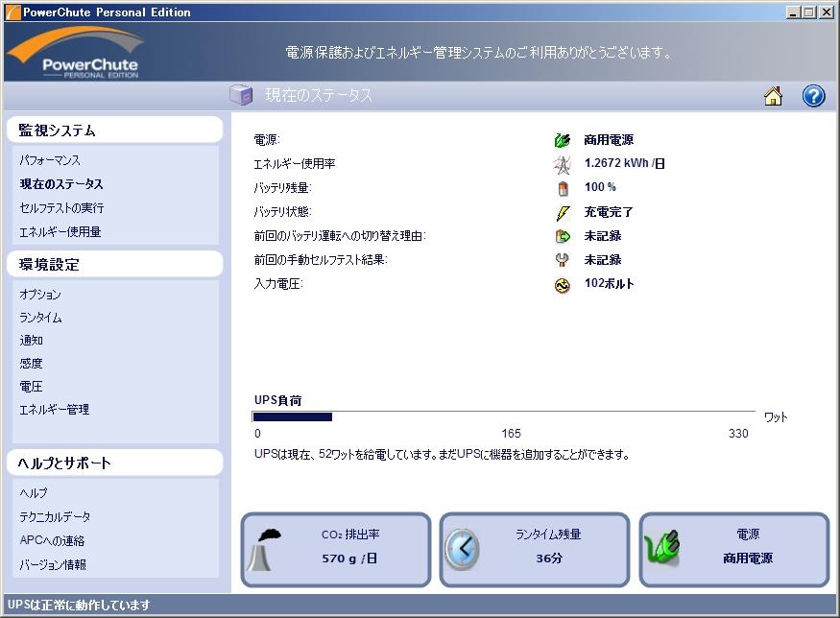The height and width of the screenshot is (618, 840).
Task: Click the input voltage icon by 102ボルト
Action: (562, 285)
